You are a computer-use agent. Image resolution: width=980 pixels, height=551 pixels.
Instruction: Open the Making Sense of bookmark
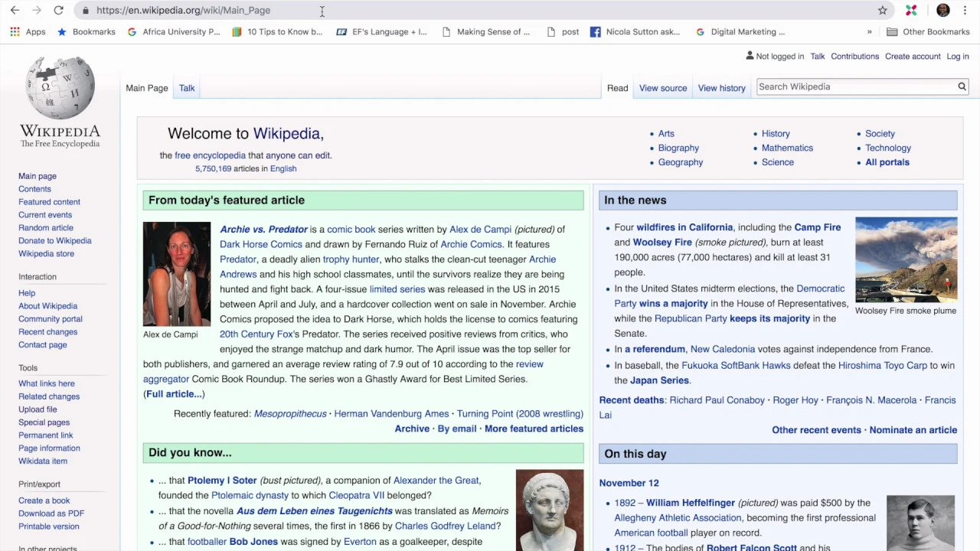[485, 32]
